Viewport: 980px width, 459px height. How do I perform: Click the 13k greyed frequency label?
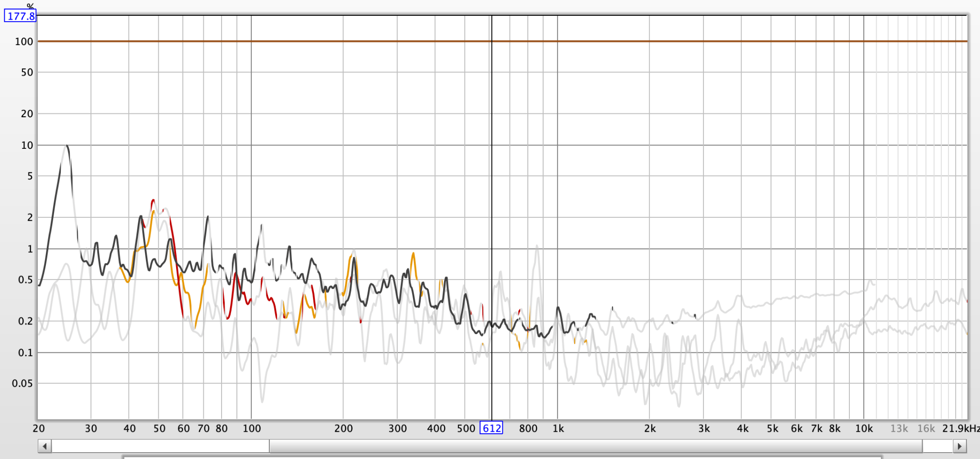click(899, 428)
